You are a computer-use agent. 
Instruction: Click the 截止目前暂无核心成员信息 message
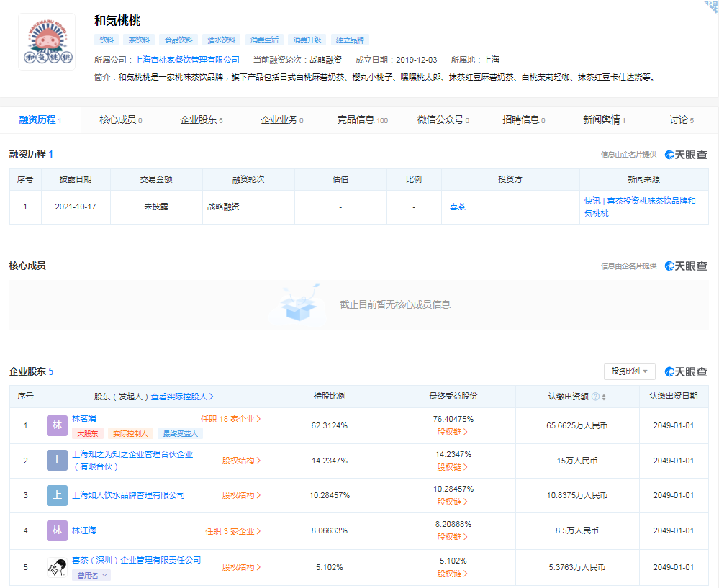click(395, 304)
